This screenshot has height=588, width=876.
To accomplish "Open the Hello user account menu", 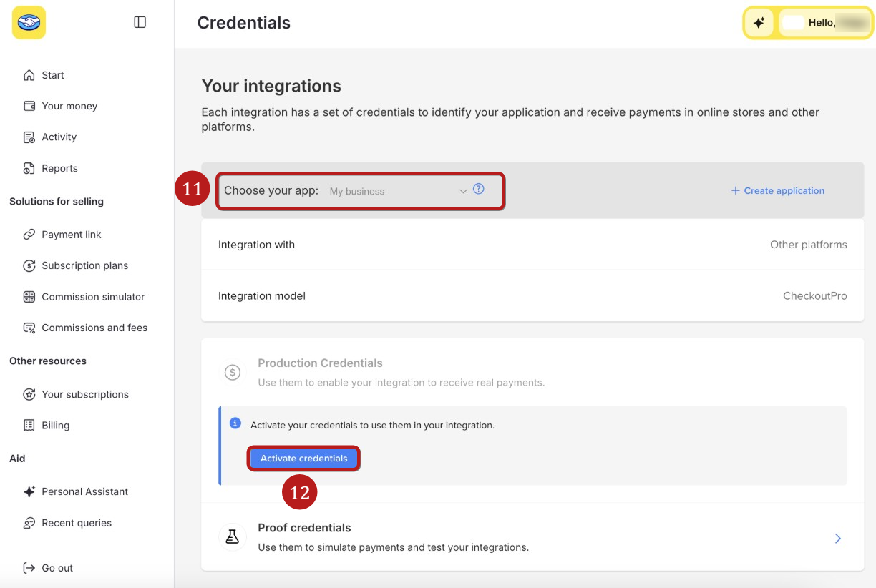I will (x=825, y=23).
